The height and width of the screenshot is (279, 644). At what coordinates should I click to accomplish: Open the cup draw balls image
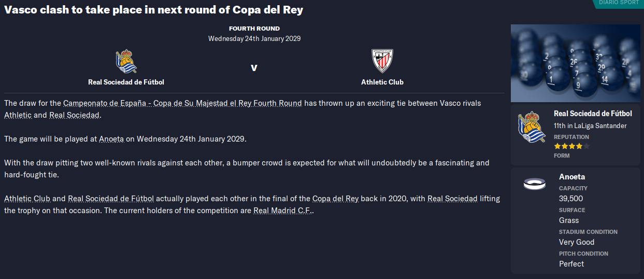click(575, 63)
